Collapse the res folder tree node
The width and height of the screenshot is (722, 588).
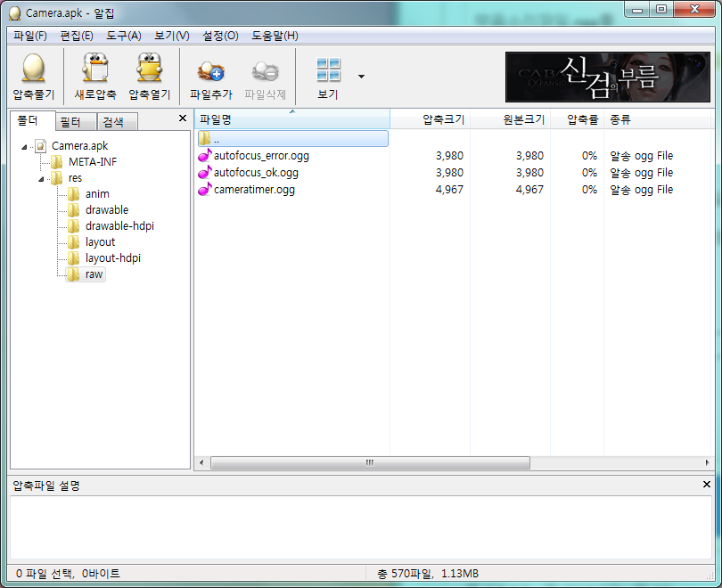(40, 178)
